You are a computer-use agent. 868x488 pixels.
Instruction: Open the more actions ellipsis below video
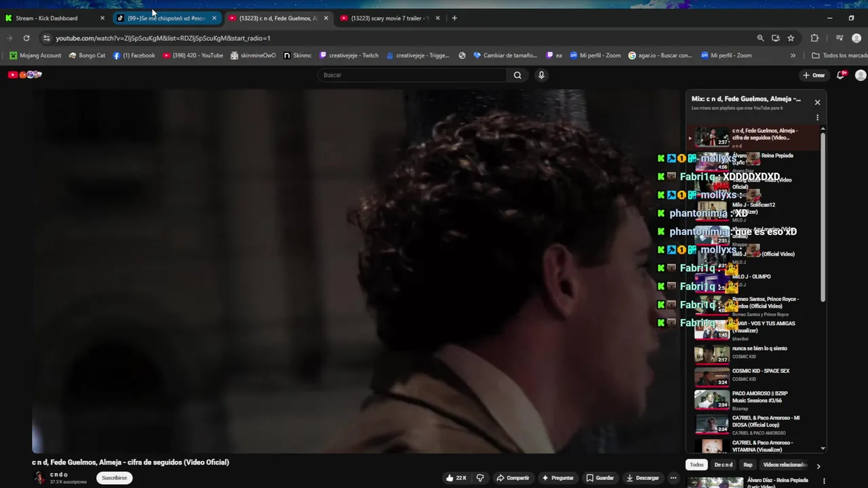[673, 478]
